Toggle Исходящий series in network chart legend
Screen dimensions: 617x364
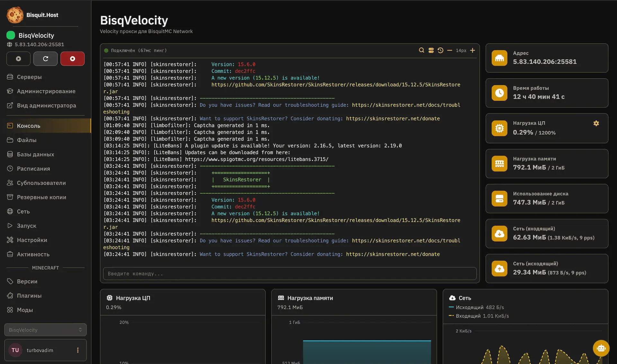[x=476, y=307]
